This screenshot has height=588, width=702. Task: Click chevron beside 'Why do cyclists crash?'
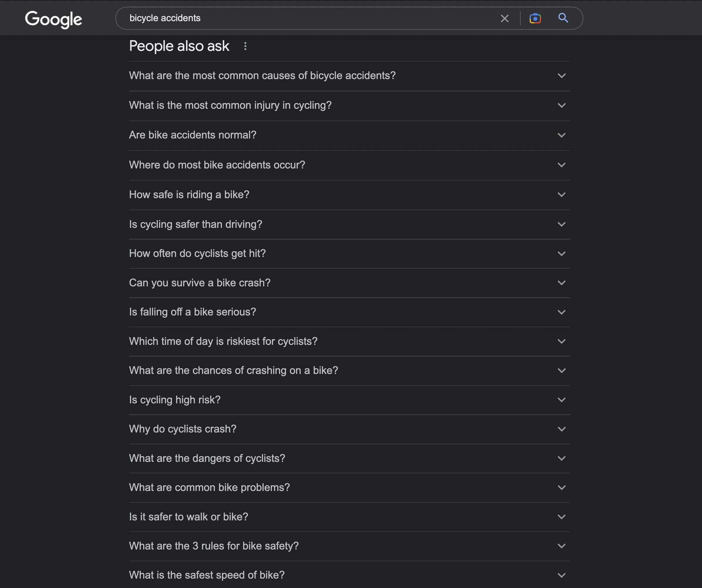pyautogui.click(x=561, y=429)
